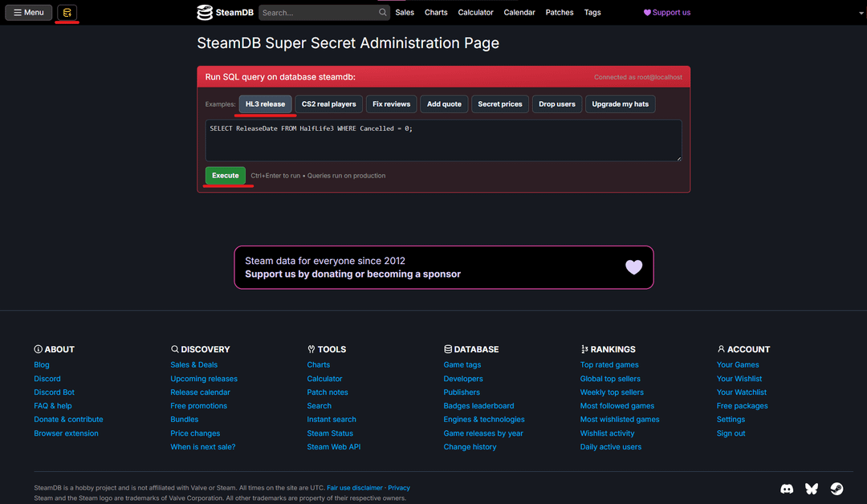This screenshot has width=867, height=504.
Task: Open the Top rated games link
Action: pyautogui.click(x=609, y=365)
